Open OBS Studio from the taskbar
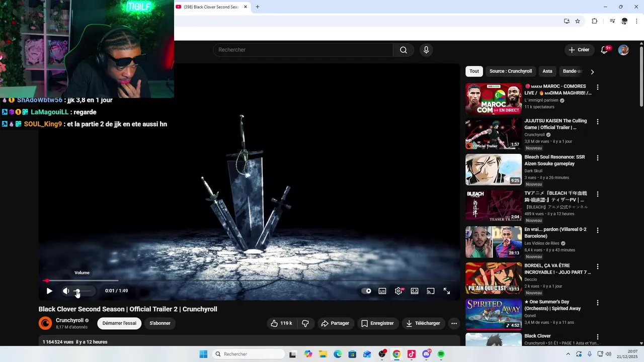 pos(382,354)
